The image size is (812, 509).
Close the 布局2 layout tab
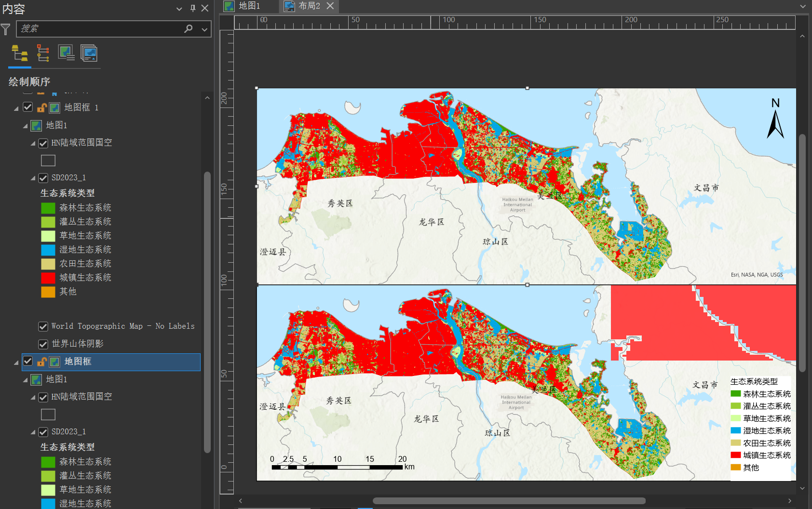(330, 6)
